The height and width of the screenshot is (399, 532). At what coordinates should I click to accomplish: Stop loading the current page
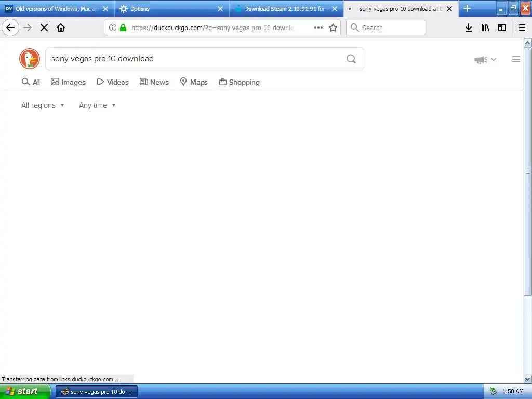(x=44, y=28)
